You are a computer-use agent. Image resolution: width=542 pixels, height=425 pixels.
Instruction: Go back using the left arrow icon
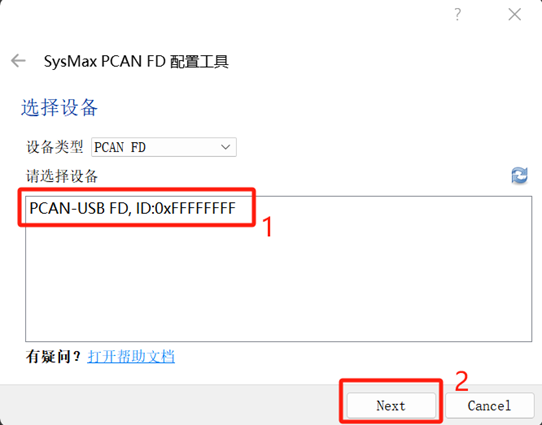click(18, 61)
